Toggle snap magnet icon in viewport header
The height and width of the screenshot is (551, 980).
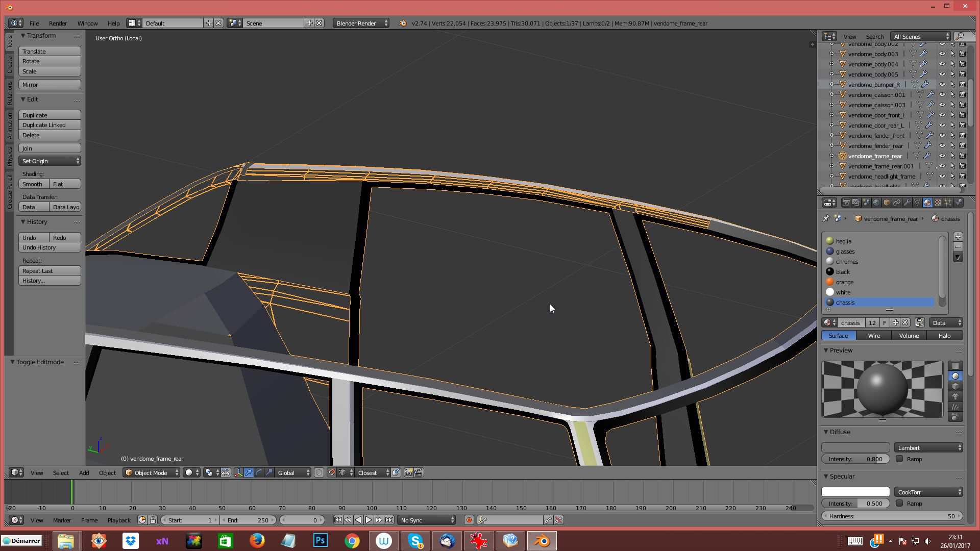332,472
